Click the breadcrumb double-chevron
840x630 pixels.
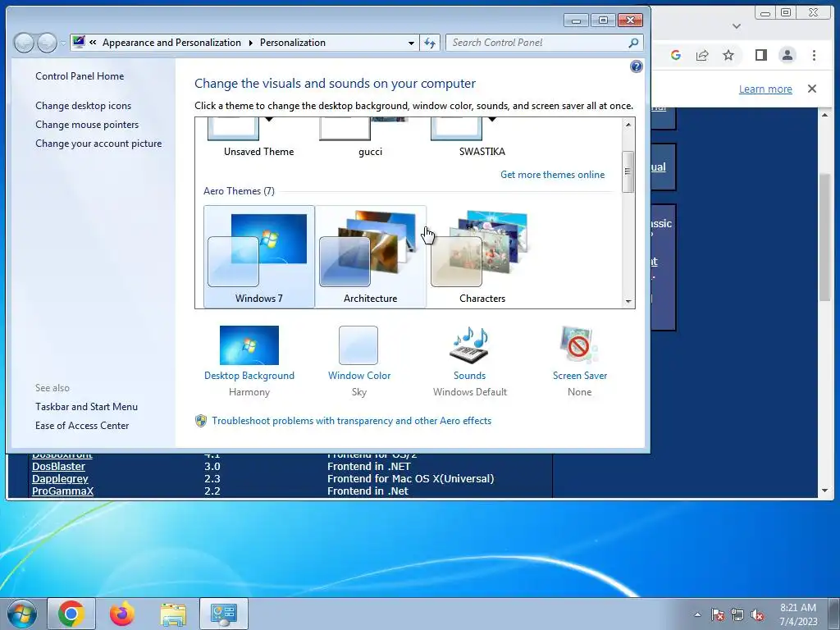click(x=94, y=43)
